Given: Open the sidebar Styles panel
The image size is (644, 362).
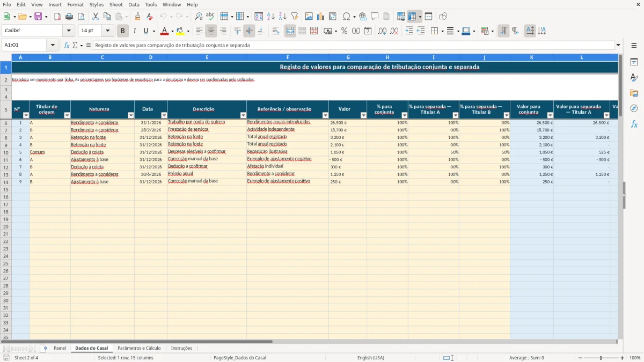Looking at the screenshot, I should click(634, 78).
